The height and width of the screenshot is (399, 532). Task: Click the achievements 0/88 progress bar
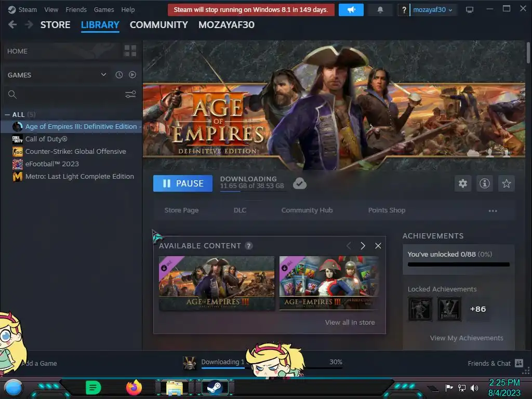coord(458,264)
